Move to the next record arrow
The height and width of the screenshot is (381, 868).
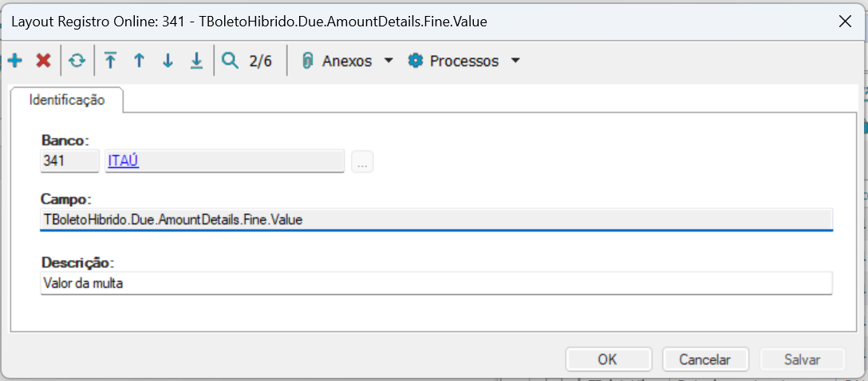click(168, 61)
